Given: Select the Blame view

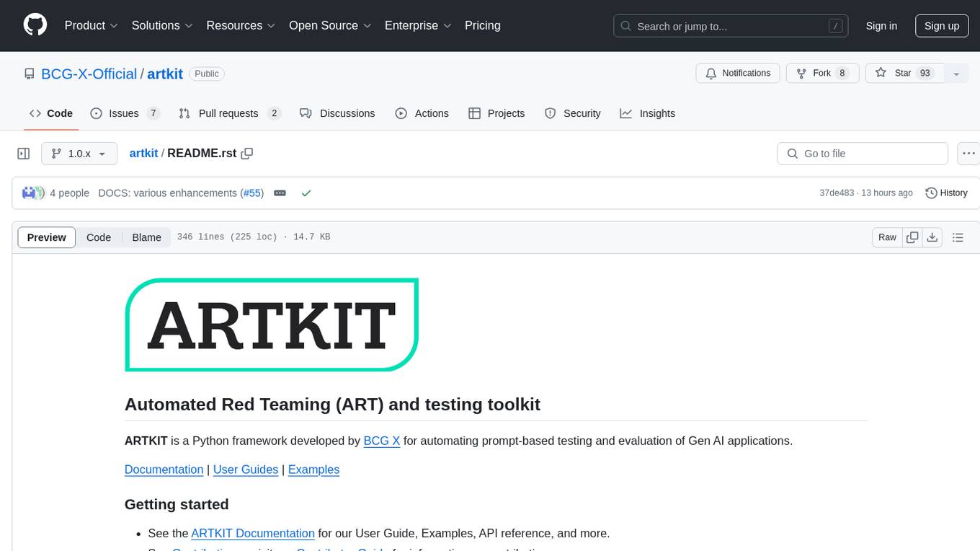Looking at the screenshot, I should 146,237.
